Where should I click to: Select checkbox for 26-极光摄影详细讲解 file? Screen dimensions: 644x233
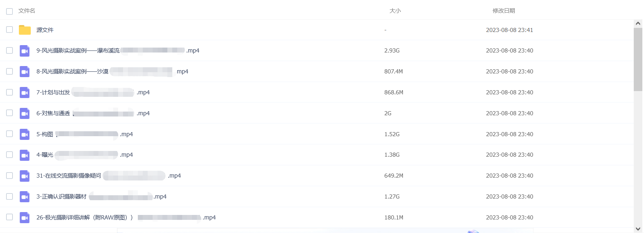tap(9, 217)
